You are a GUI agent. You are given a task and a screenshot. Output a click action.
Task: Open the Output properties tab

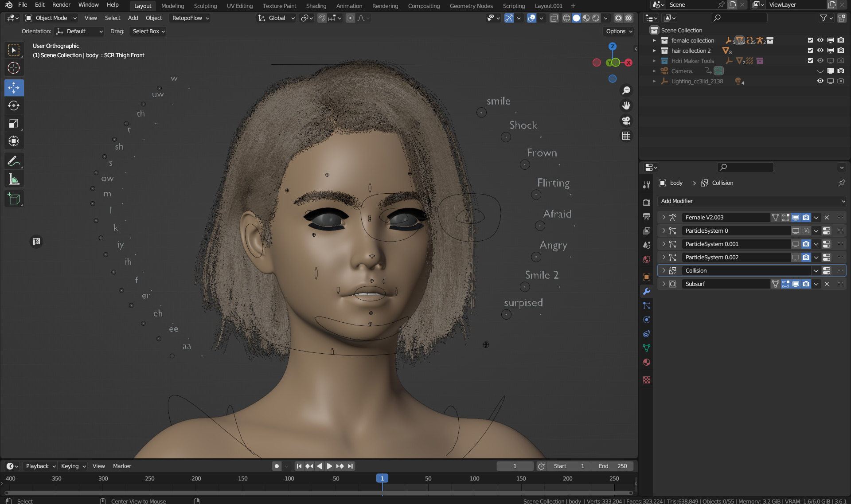[x=647, y=217]
